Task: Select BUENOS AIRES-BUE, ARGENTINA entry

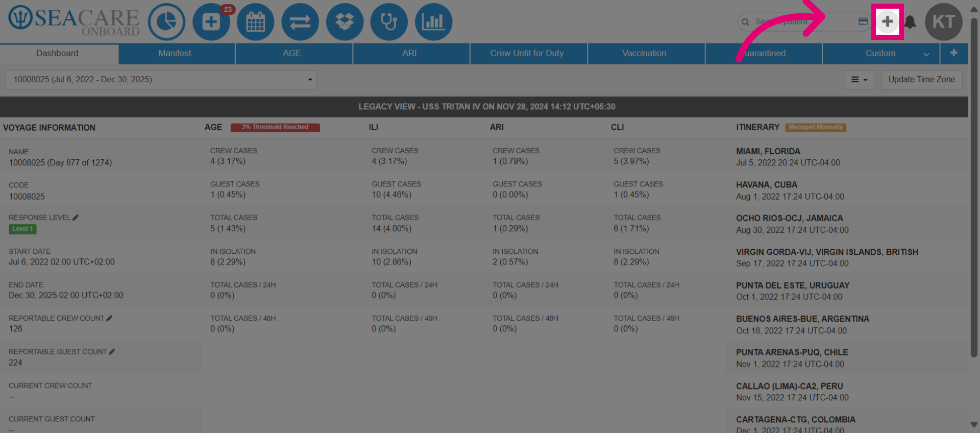Action: [x=847, y=324]
